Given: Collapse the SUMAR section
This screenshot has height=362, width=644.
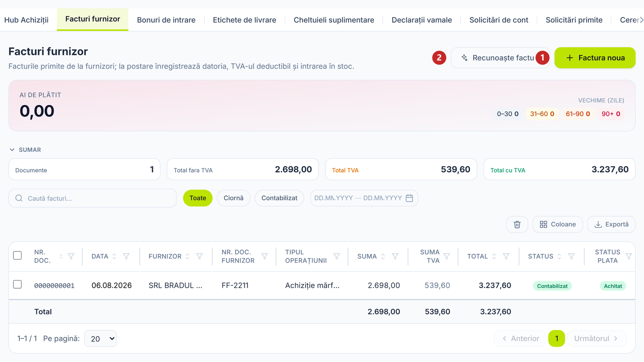Looking at the screenshot, I should point(25,150).
